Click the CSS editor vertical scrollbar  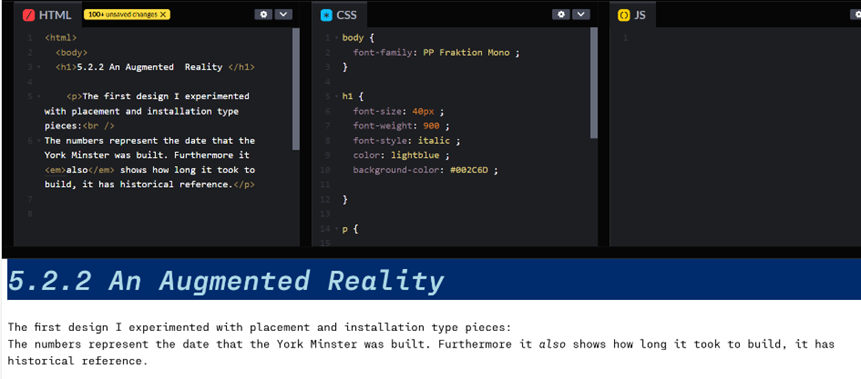594,82
